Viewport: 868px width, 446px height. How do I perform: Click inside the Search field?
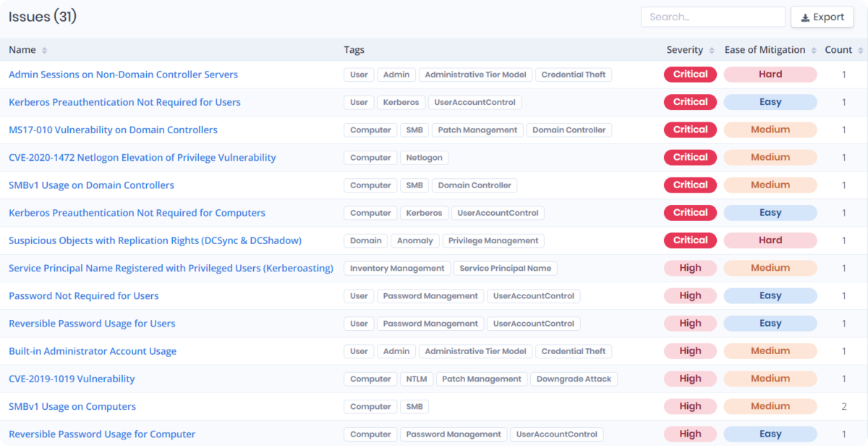point(712,17)
